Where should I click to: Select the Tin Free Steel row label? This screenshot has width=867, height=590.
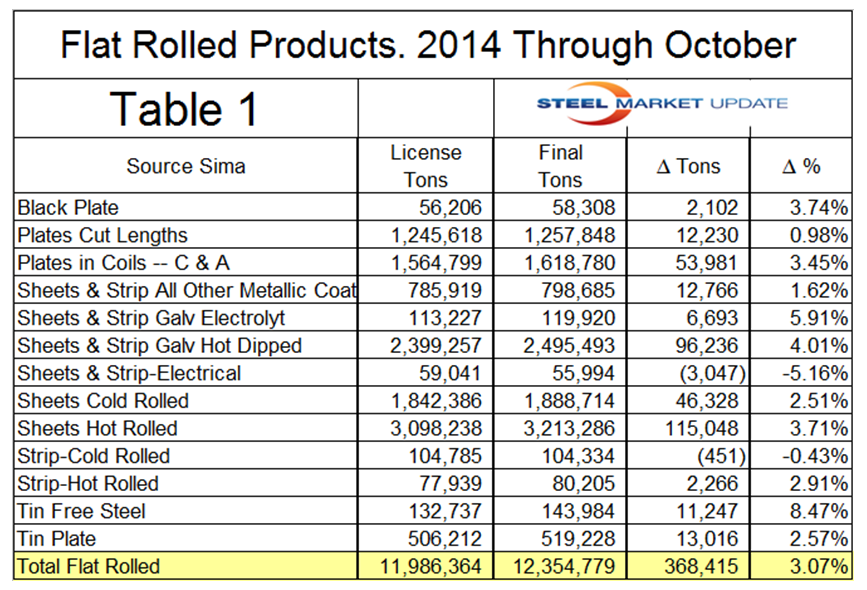click(x=81, y=512)
